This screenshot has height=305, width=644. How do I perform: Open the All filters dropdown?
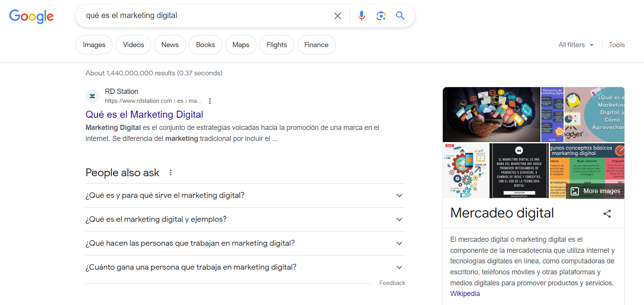[x=576, y=45]
